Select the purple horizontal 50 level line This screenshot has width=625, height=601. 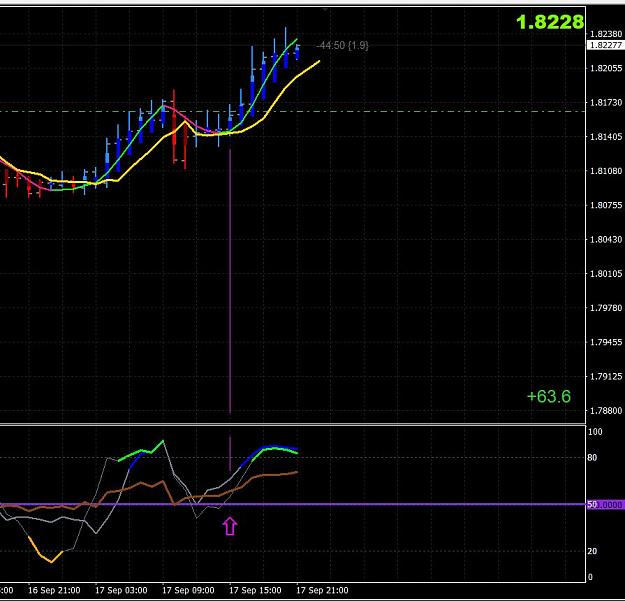(x=293, y=504)
